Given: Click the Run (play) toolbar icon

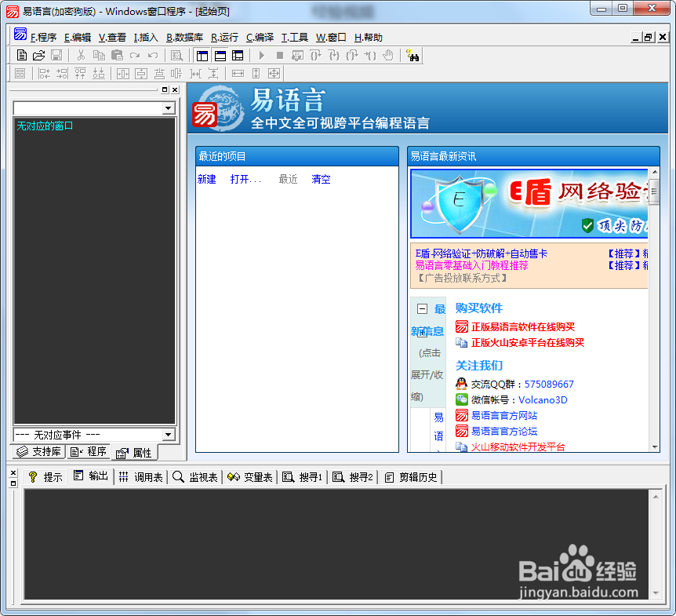Looking at the screenshot, I should (262, 55).
